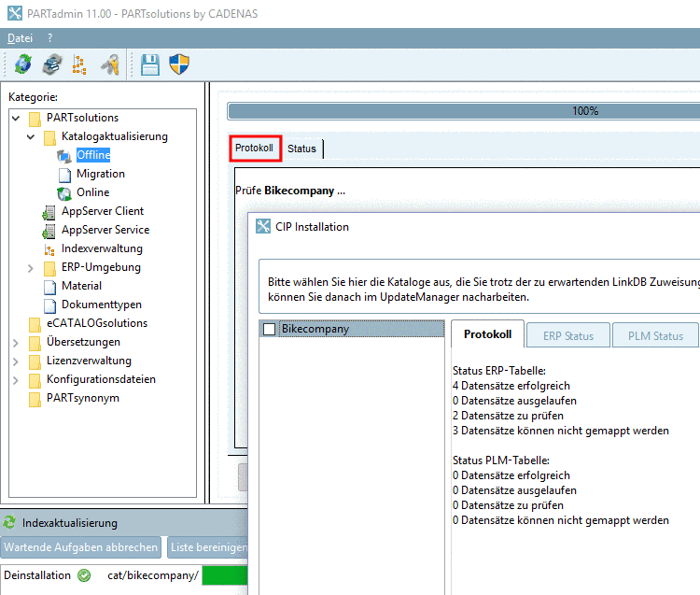
Task: Select AppServer Service in the tree
Action: point(105,230)
